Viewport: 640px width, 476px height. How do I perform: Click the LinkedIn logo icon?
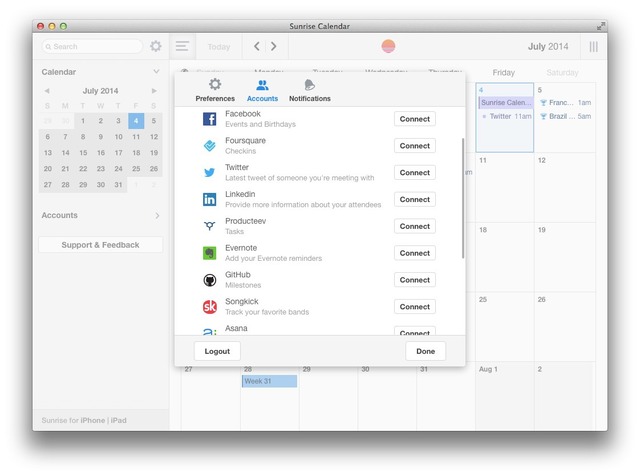pos(209,199)
